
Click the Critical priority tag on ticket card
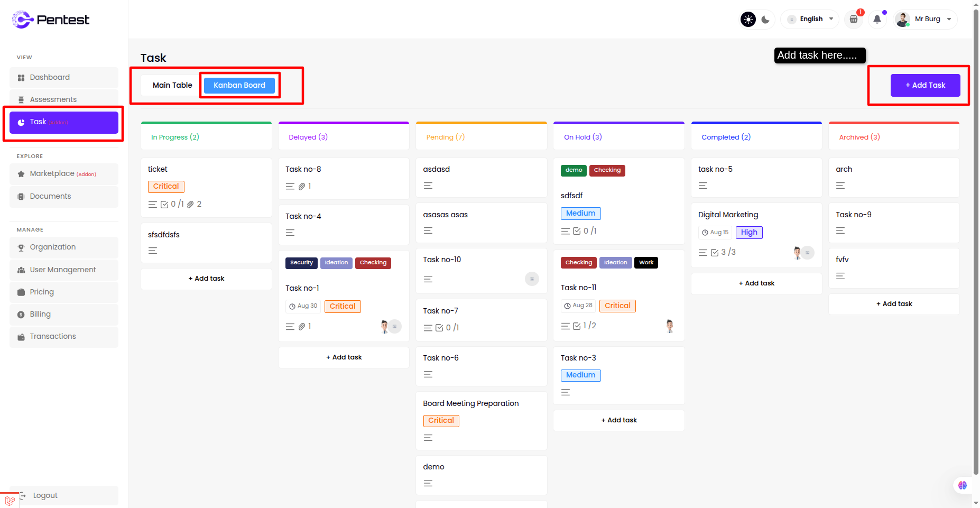166,187
